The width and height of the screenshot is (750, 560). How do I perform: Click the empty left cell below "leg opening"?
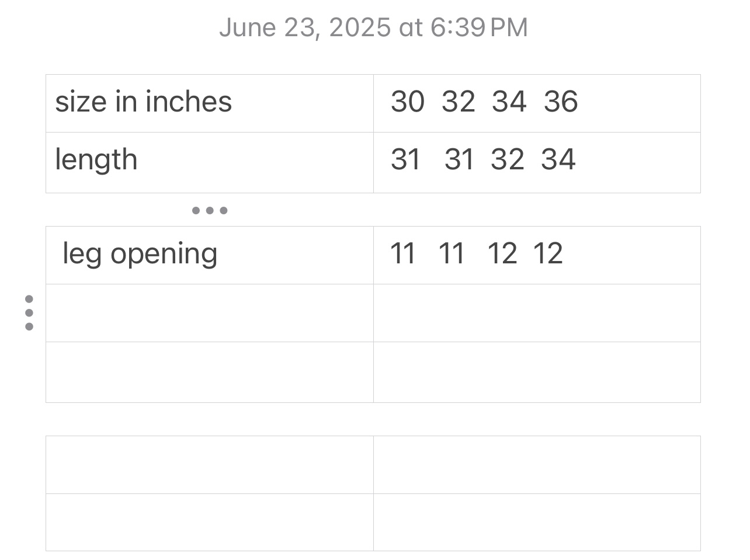tap(210, 313)
